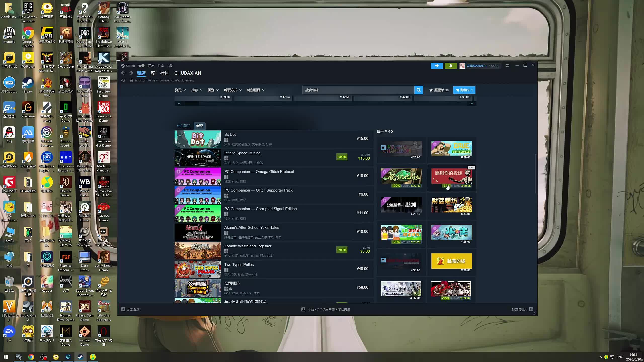Open Two Types Pollos listing
This screenshot has width=644, height=362.
[x=274, y=269]
